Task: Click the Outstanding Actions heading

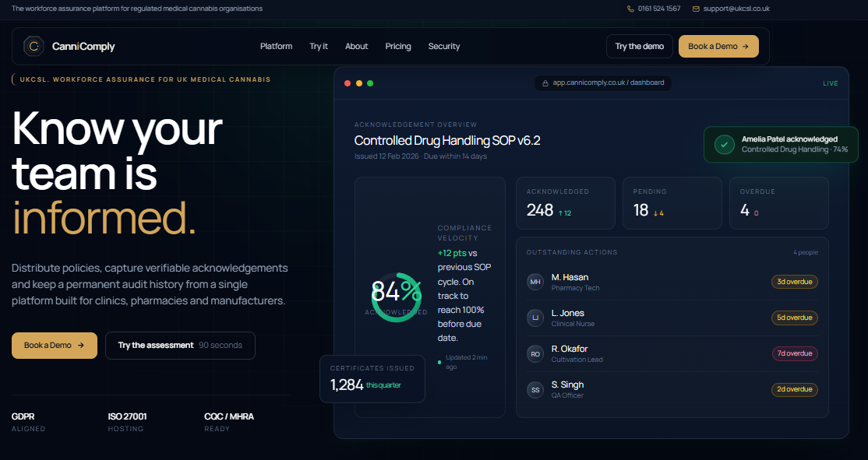Action: 572,253
